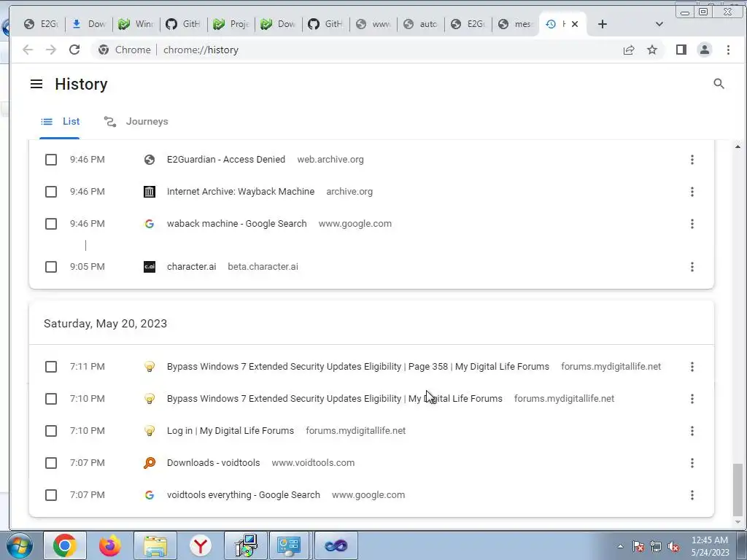Open the Internet Archive: Wayback Machine link

(241, 192)
